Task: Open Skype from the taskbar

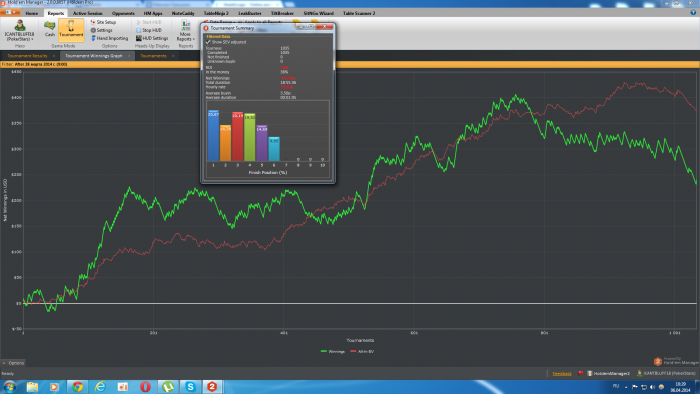Action: click(191, 387)
